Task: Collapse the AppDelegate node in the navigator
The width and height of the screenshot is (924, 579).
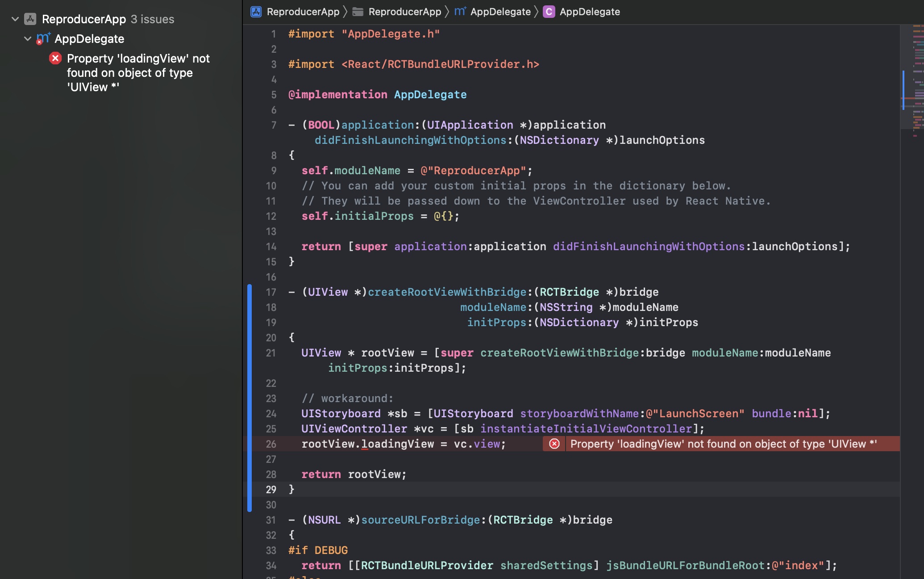Action: (x=27, y=38)
